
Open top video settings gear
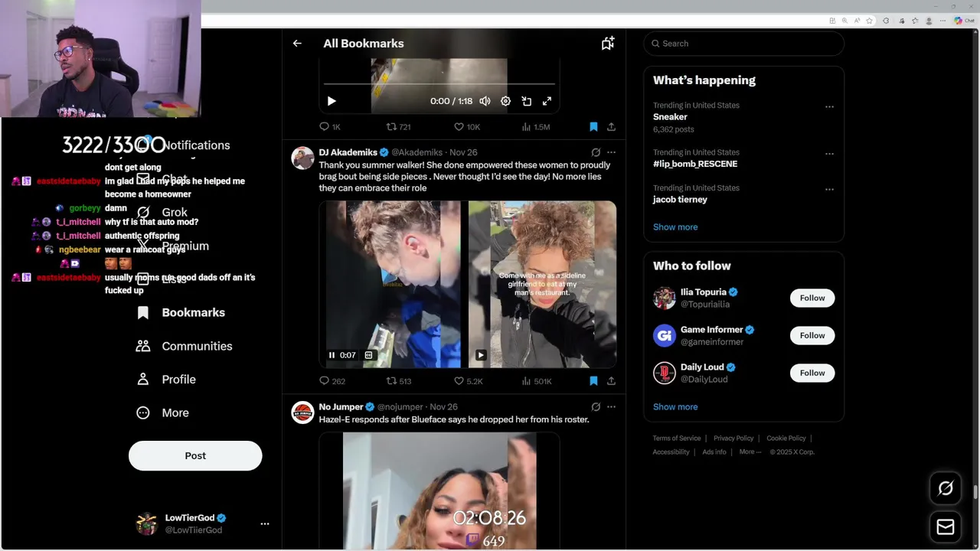[x=505, y=101]
